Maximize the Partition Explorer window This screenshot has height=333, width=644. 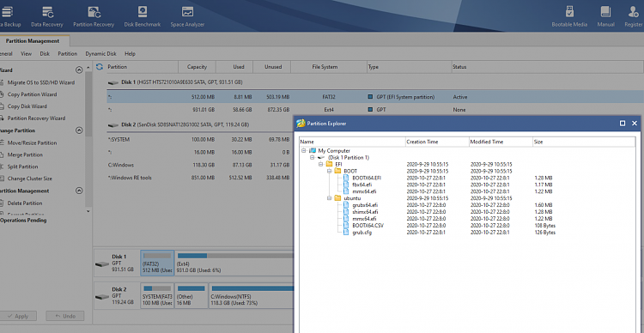pyautogui.click(x=623, y=124)
